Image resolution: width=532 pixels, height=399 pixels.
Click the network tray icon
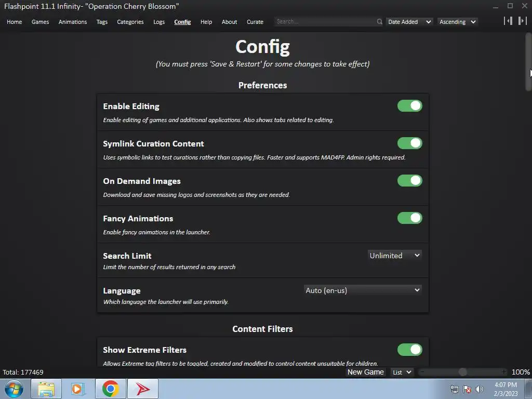coord(454,389)
